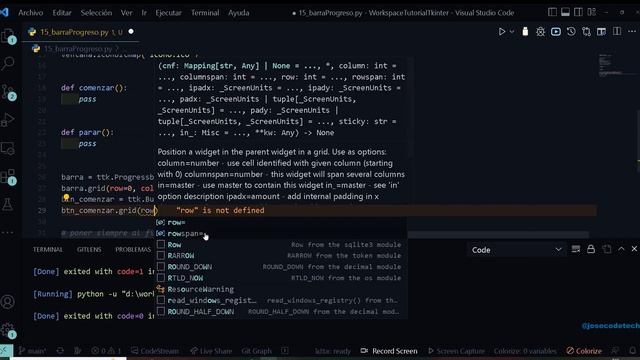640x360 pixels.
Task: Open the Manage gear icon
Action: pos(8,330)
